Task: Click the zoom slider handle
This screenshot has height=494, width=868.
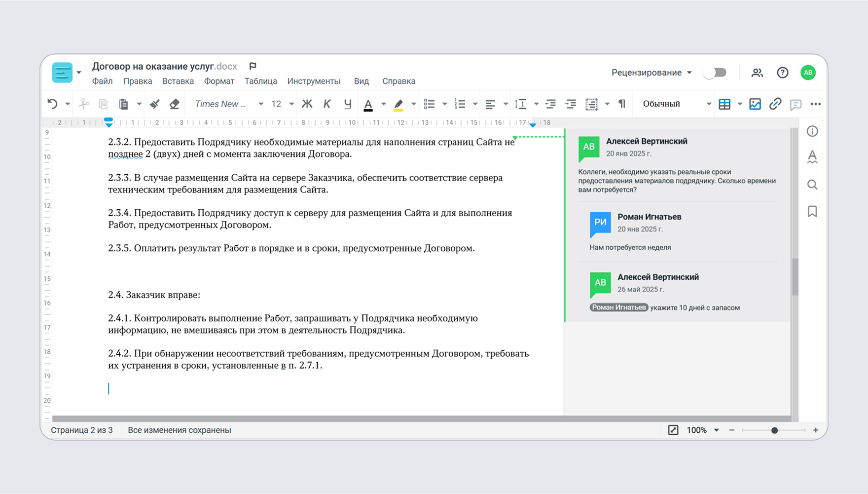Action: pyautogui.click(x=774, y=430)
